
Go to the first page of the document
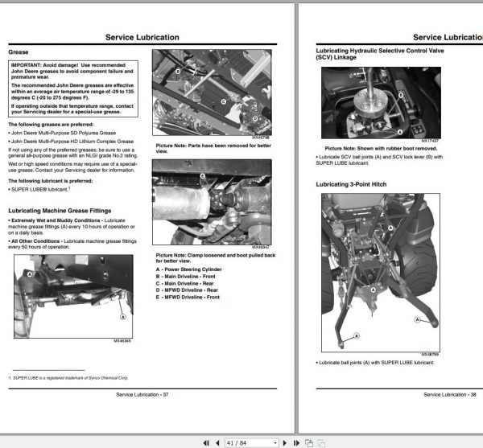[x=206, y=442]
